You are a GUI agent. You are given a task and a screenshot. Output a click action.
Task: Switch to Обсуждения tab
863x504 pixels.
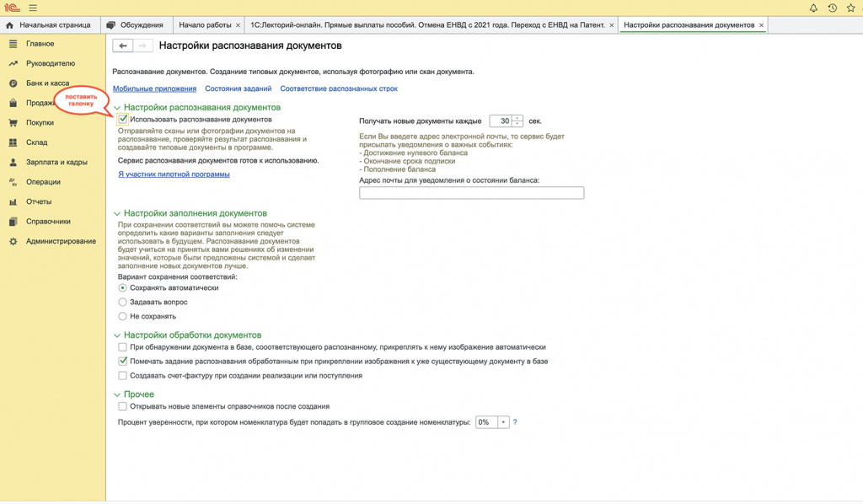136,25
